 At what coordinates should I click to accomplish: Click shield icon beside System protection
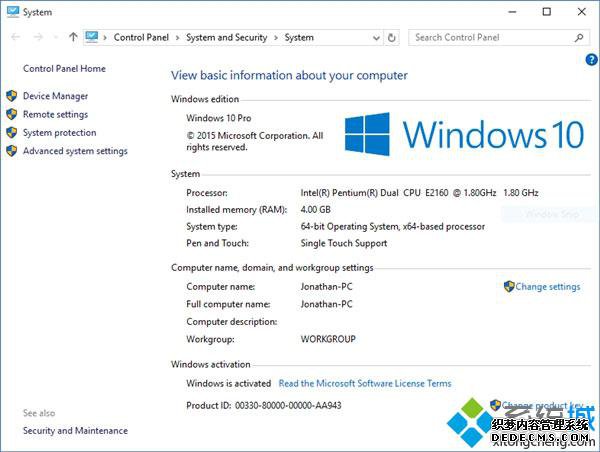12,132
